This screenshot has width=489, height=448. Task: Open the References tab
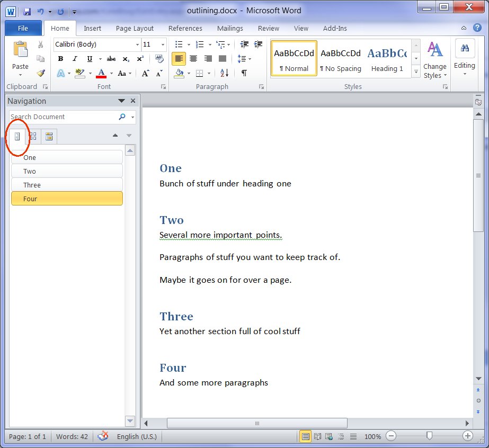pyautogui.click(x=185, y=28)
